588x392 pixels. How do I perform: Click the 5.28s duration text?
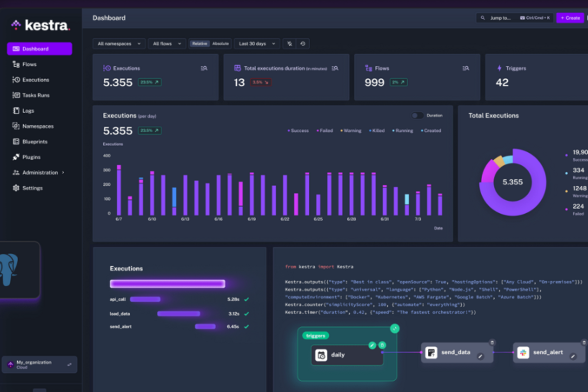[x=233, y=299]
